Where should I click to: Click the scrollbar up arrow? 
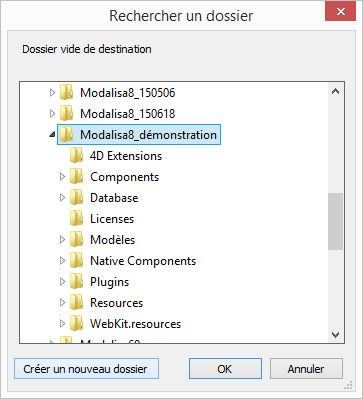tap(336, 91)
